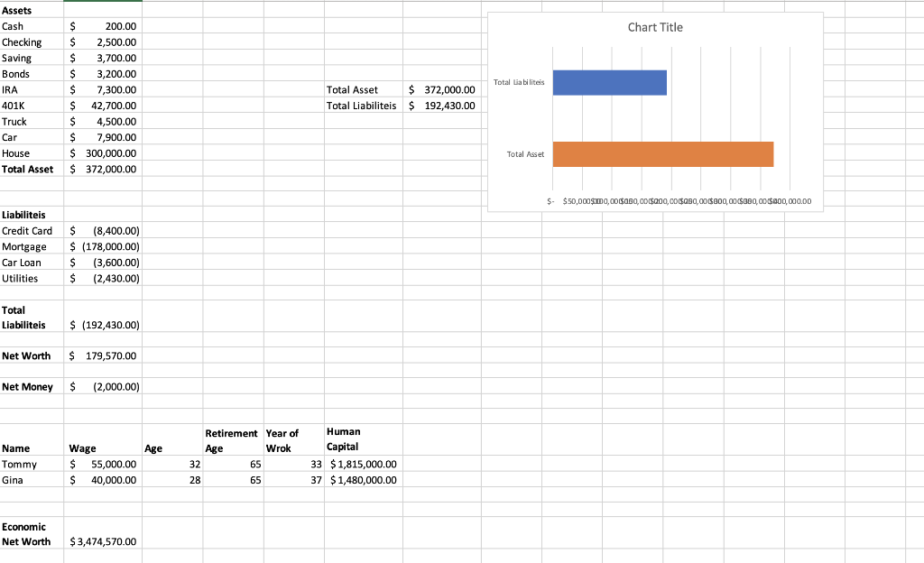Screen dimensions: 924x563
Task: Select the IRA value 7,300.00
Action: tap(103, 89)
